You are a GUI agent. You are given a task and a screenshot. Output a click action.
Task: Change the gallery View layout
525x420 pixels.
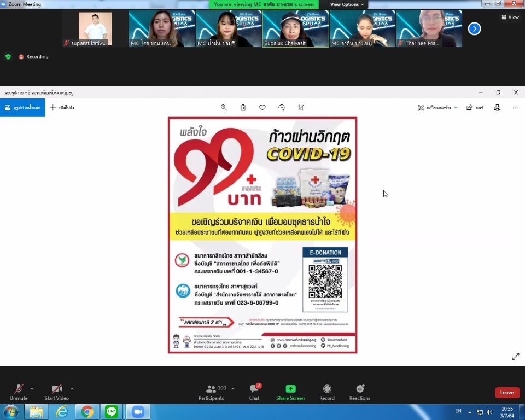tap(510, 17)
